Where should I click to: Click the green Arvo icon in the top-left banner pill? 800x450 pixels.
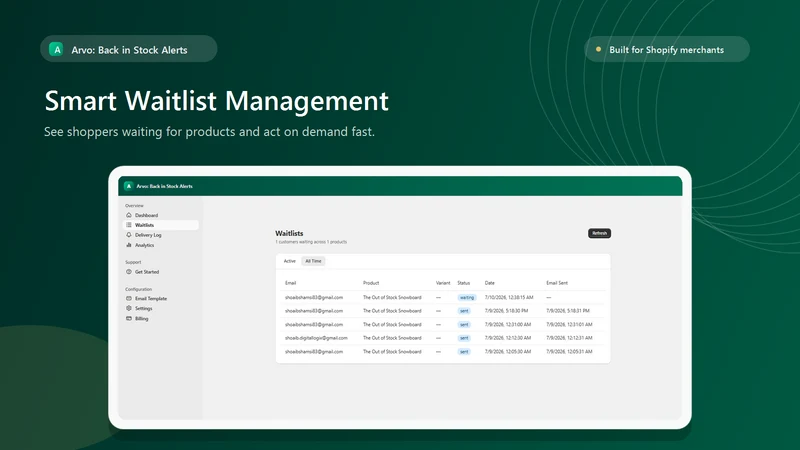coord(56,49)
